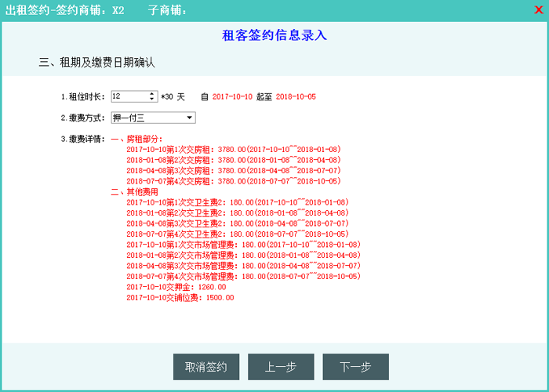Select the 第4次交房租 line

[233, 181]
